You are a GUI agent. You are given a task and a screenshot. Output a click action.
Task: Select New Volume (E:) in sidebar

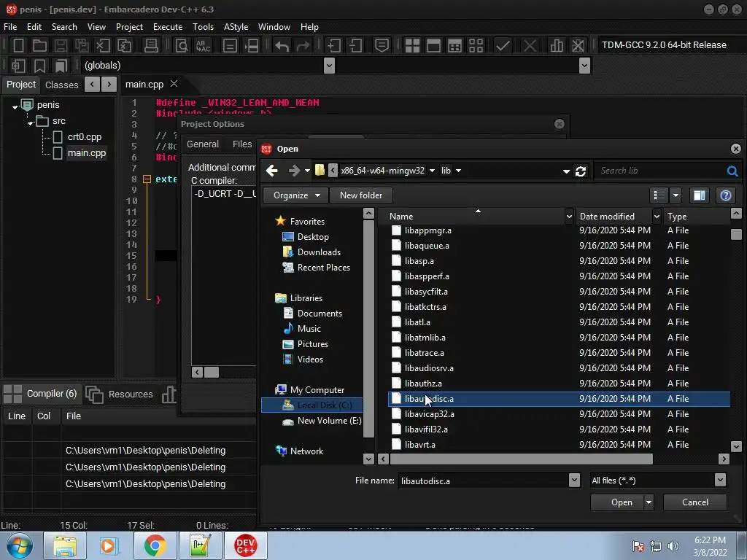[x=329, y=421]
